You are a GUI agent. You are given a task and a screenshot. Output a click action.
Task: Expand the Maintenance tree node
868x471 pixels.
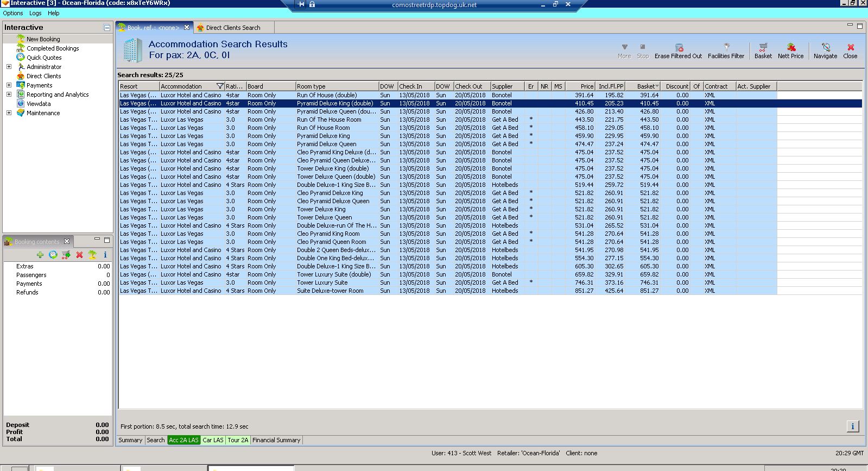click(9, 112)
